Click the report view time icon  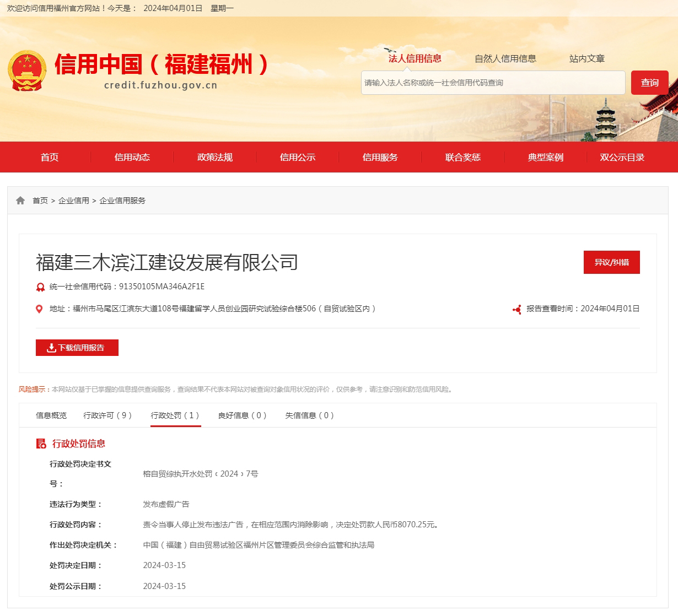pyautogui.click(x=516, y=310)
